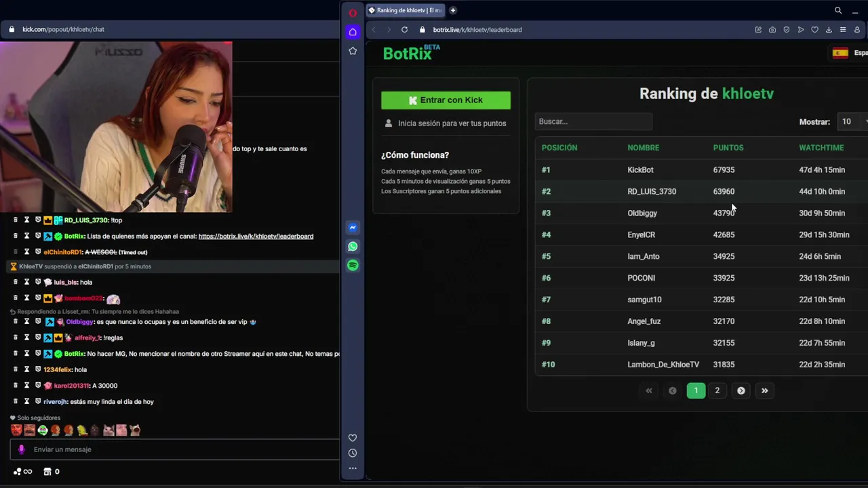Open the Mostrar rows-per-page dropdown
Image resolution: width=868 pixels, height=488 pixels.
click(x=853, y=121)
